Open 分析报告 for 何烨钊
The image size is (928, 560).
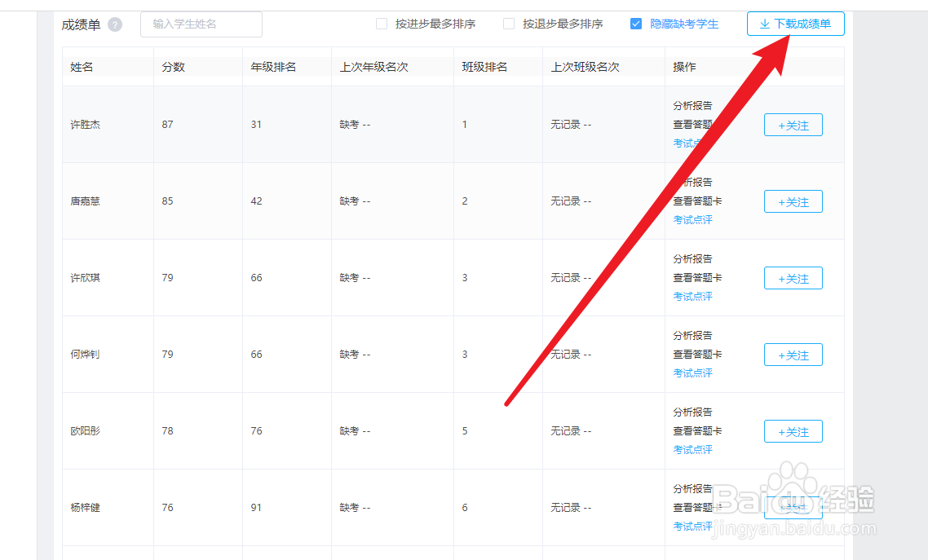pos(692,335)
